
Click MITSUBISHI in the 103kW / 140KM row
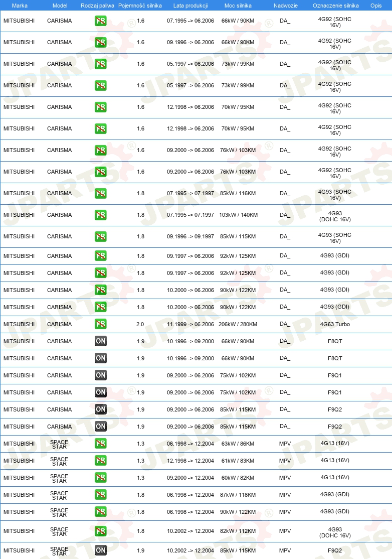pyautogui.click(x=19, y=215)
